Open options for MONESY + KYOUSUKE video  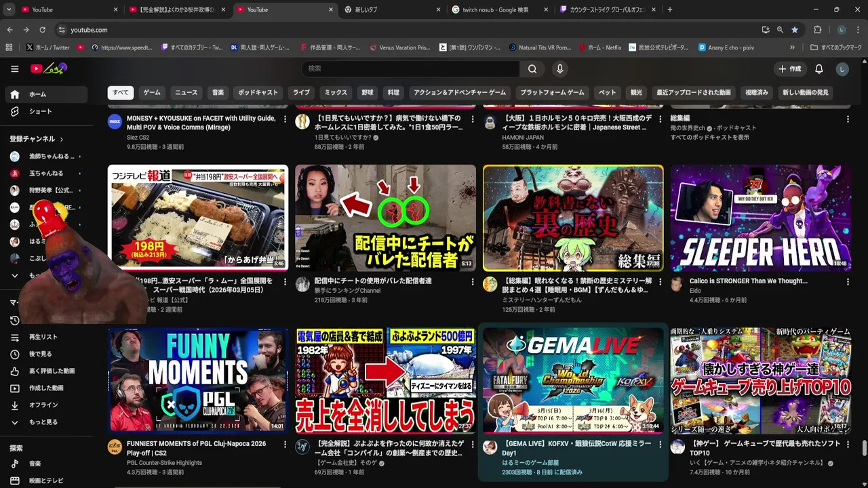285,119
